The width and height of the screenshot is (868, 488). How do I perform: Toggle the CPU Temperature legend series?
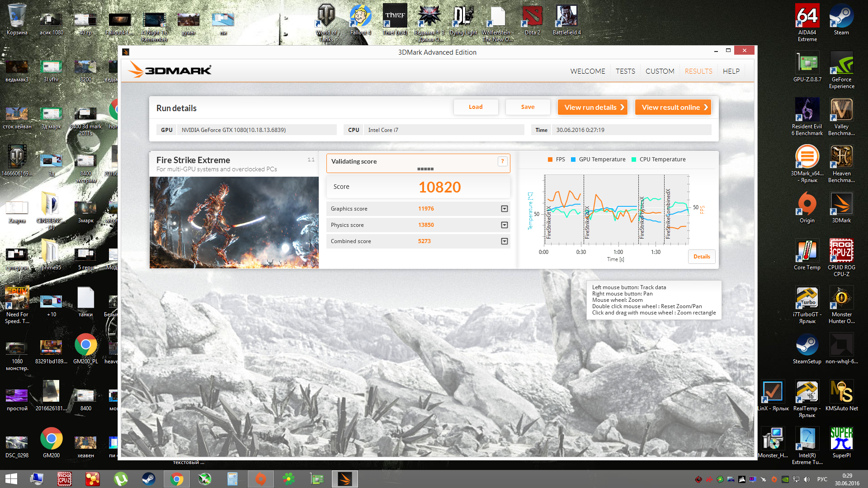tap(658, 160)
